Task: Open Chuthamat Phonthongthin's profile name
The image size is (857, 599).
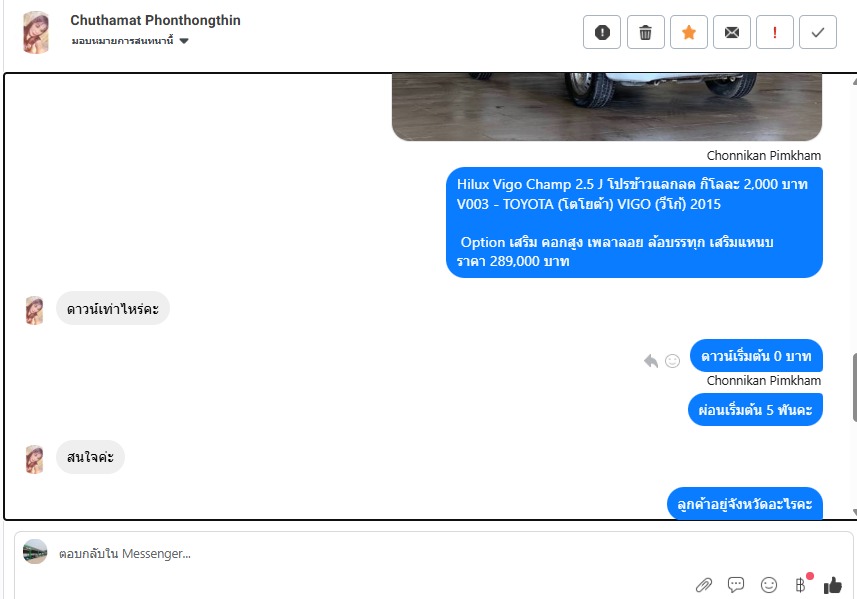Action: point(155,20)
